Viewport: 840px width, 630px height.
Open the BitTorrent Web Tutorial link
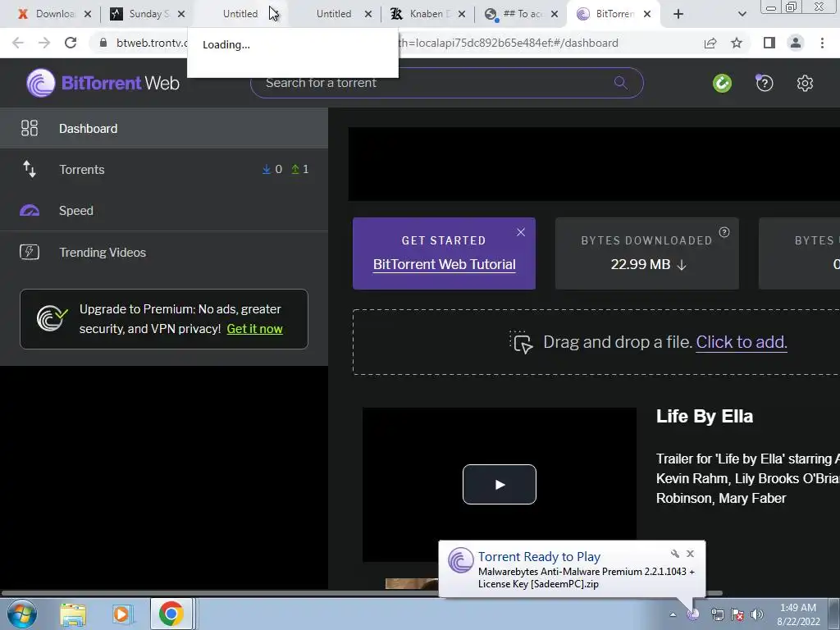(x=444, y=264)
